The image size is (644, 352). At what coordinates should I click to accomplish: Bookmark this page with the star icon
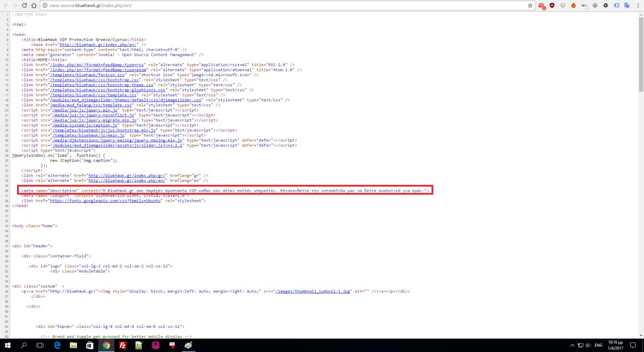[x=530, y=5]
